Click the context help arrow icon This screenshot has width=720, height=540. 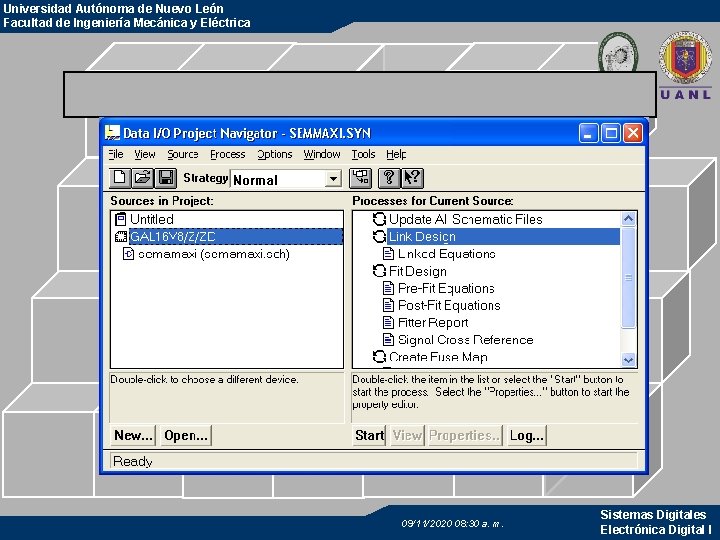point(412,178)
